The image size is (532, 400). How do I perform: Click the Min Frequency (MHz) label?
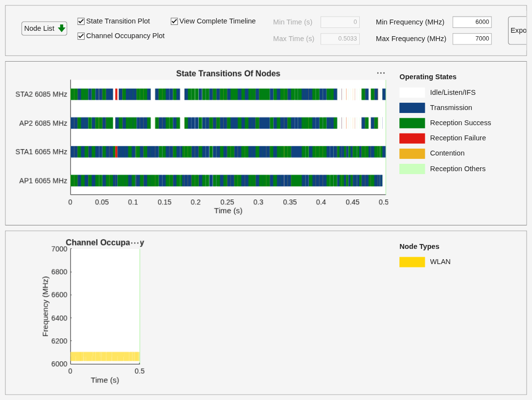[410, 22]
